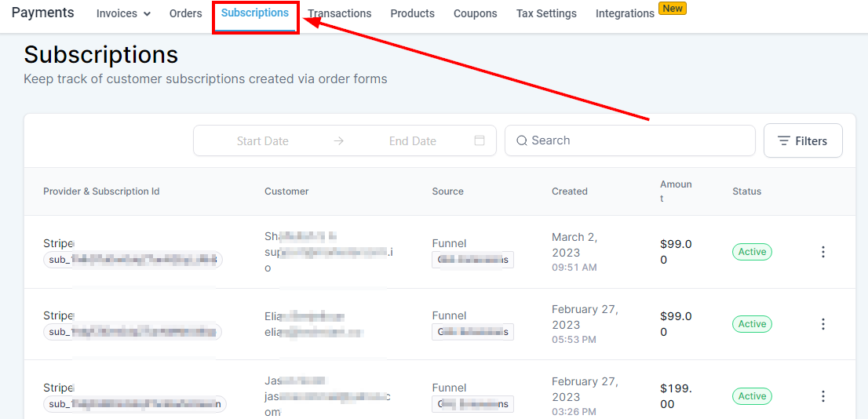Click the magnifier icon in Search

click(x=521, y=140)
